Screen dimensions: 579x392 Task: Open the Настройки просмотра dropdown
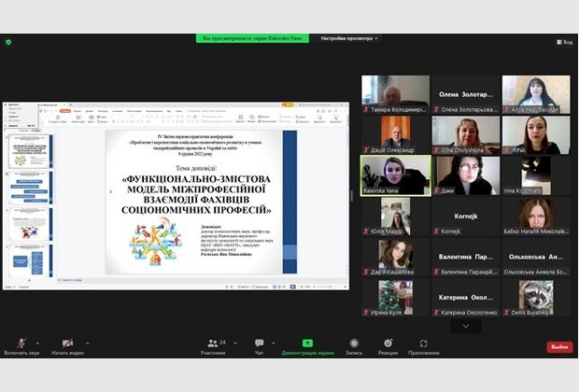350,38
